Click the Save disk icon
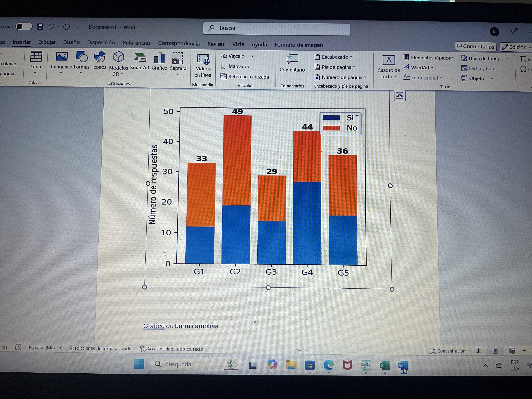This screenshot has height=399, width=532. click(40, 27)
